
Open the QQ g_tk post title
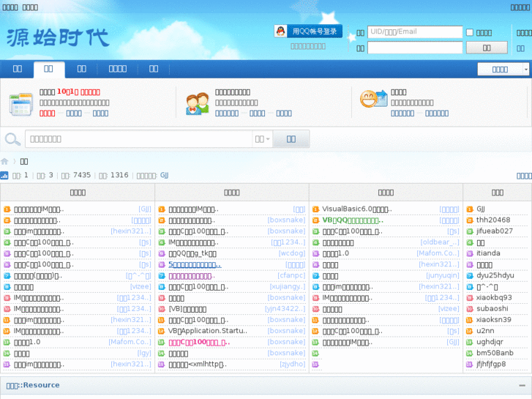(x=192, y=253)
